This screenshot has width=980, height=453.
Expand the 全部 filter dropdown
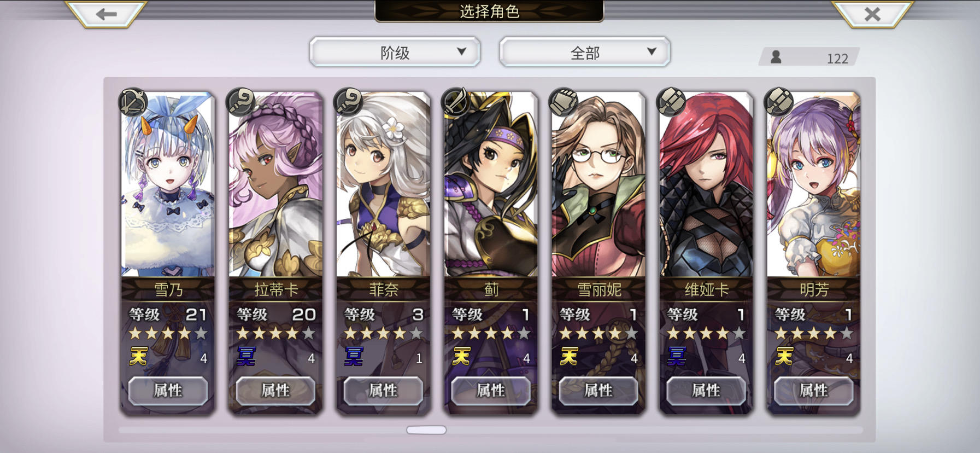click(x=585, y=53)
